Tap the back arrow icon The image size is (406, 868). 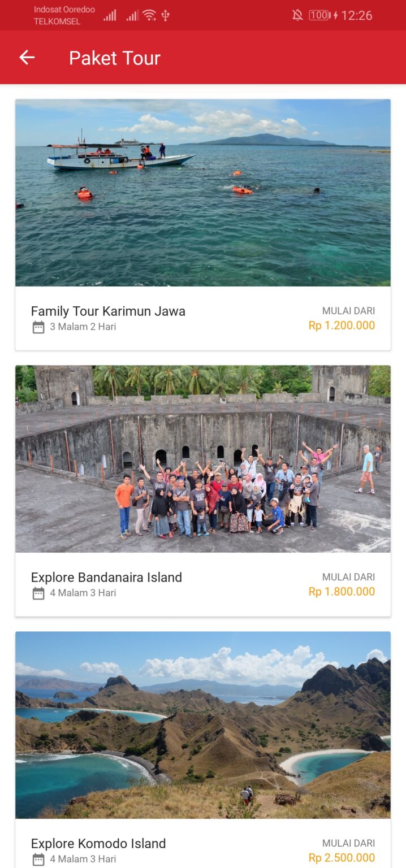[x=27, y=57]
